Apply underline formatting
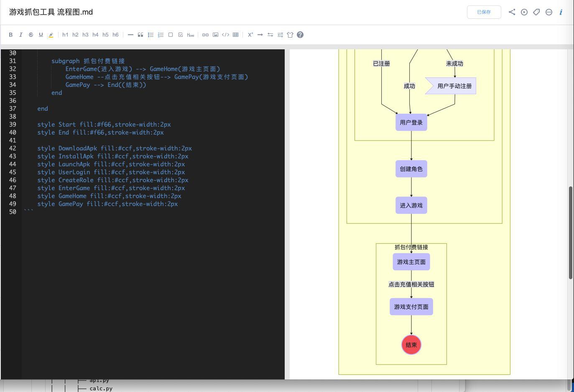Screen dimensions: 574x392 41,35
